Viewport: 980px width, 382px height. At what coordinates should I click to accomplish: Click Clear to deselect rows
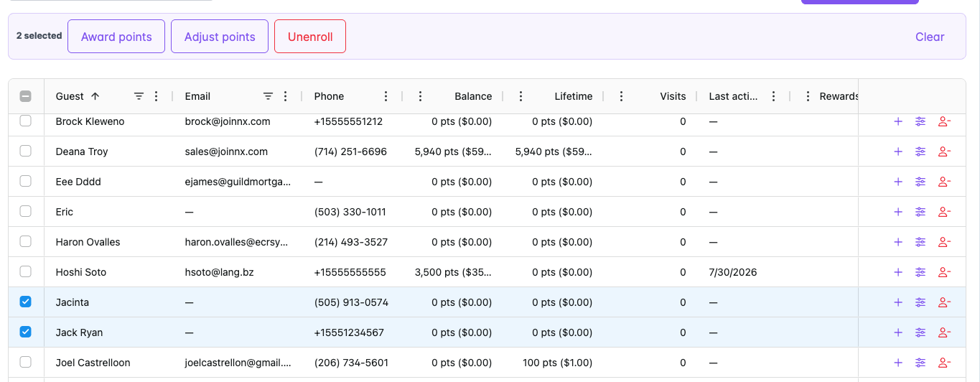930,37
